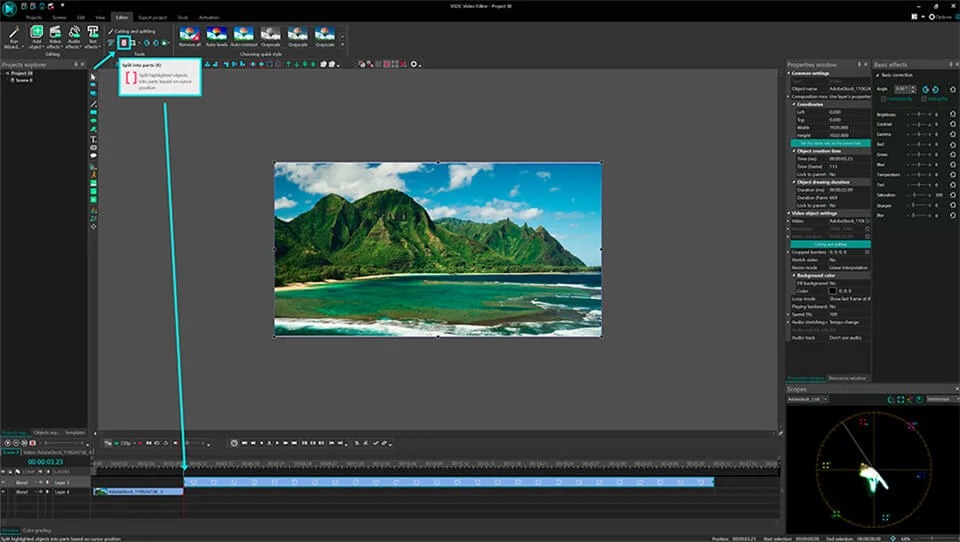The image size is (960, 542).
Task: Open the Text effects menu
Action: 92,37
